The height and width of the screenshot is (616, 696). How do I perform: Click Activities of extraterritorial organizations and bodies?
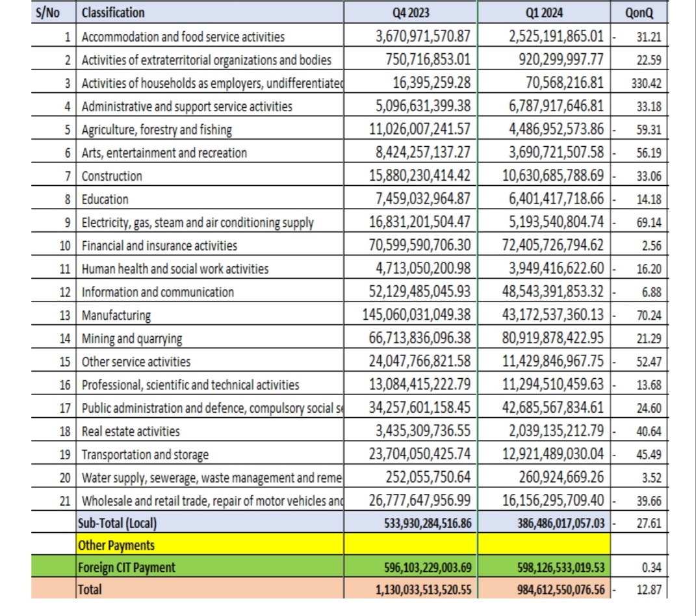[x=207, y=60]
